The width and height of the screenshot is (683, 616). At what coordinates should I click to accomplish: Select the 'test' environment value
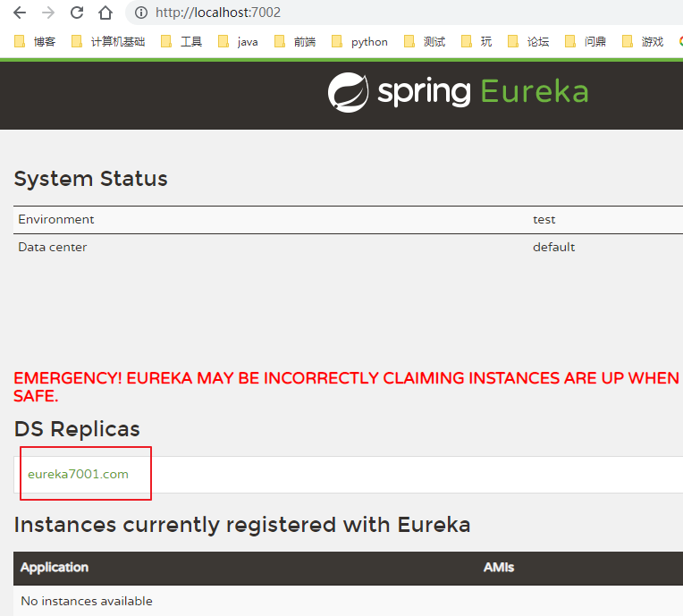[544, 220]
